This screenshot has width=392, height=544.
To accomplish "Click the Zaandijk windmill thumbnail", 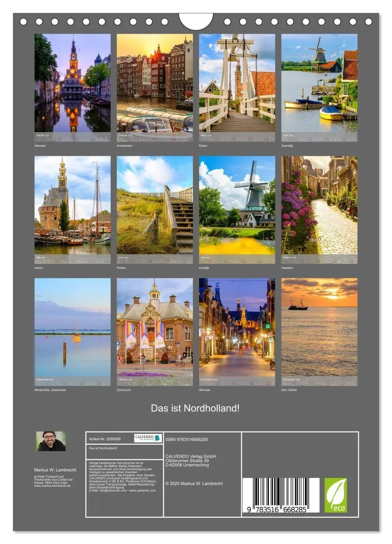I will (x=319, y=86).
